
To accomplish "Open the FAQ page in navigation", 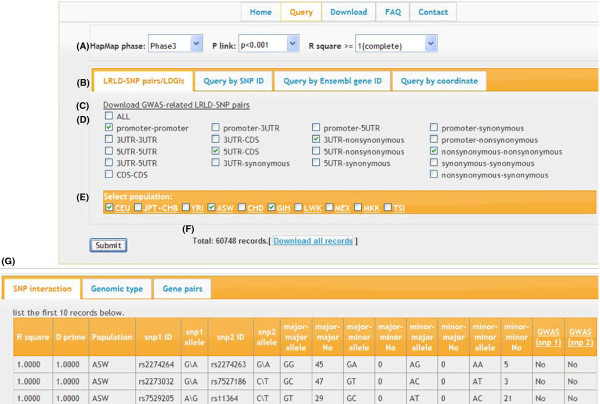I will [391, 12].
